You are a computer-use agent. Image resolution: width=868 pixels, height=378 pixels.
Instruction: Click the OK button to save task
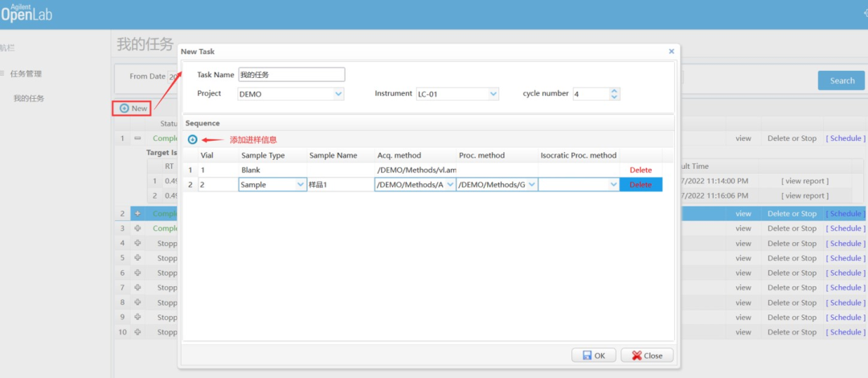click(x=594, y=355)
